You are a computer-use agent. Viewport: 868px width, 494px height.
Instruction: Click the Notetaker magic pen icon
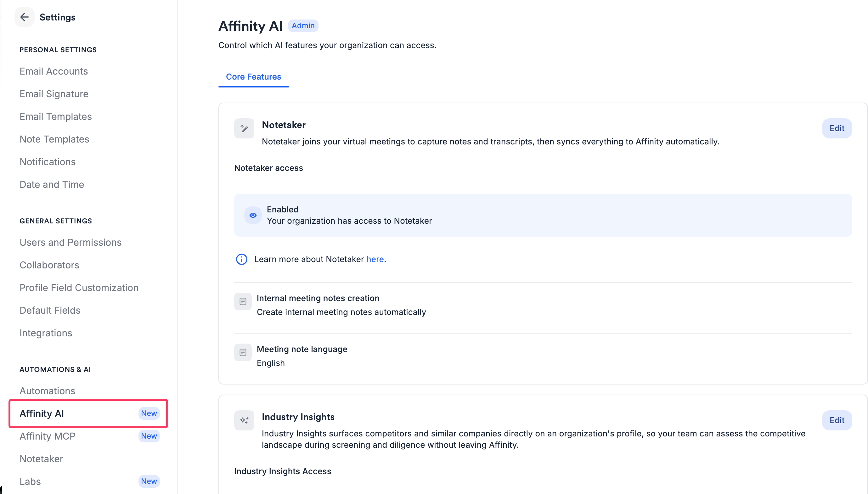(x=244, y=128)
